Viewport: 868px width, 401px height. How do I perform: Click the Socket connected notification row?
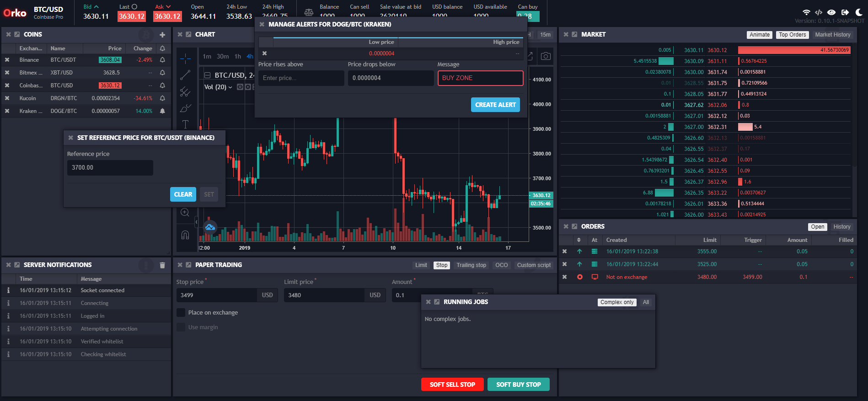[86, 290]
